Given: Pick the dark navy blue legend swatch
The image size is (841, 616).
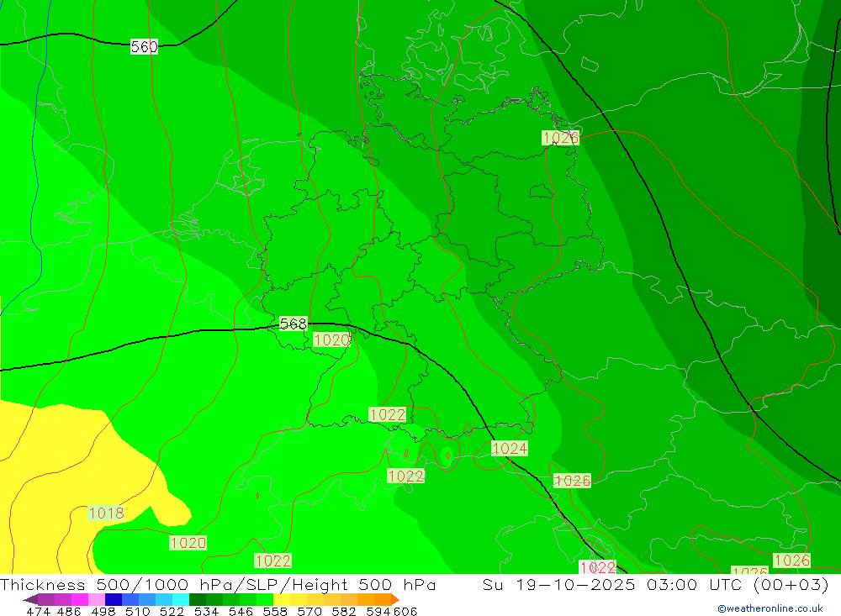Looking at the screenshot, I should point(114,599).
